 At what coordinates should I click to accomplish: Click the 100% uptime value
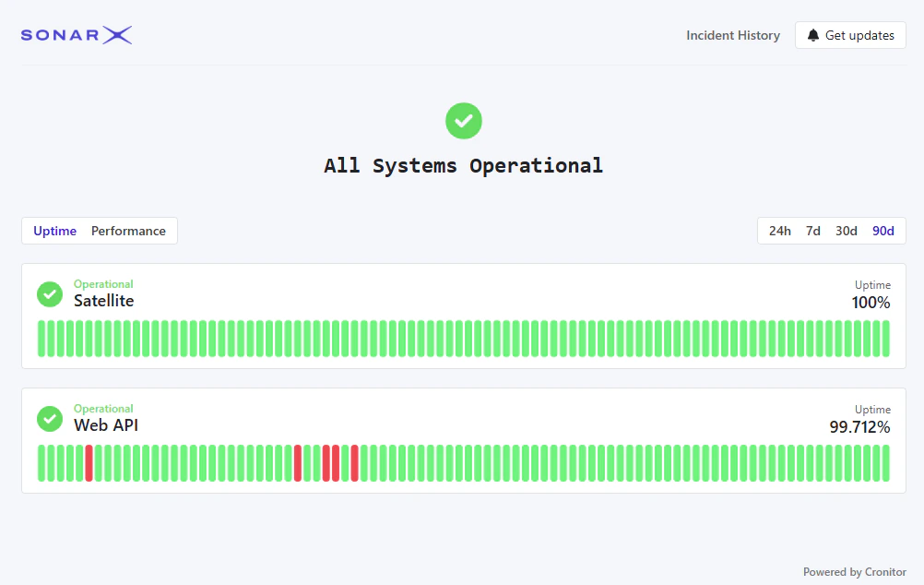tap(871, 303)
